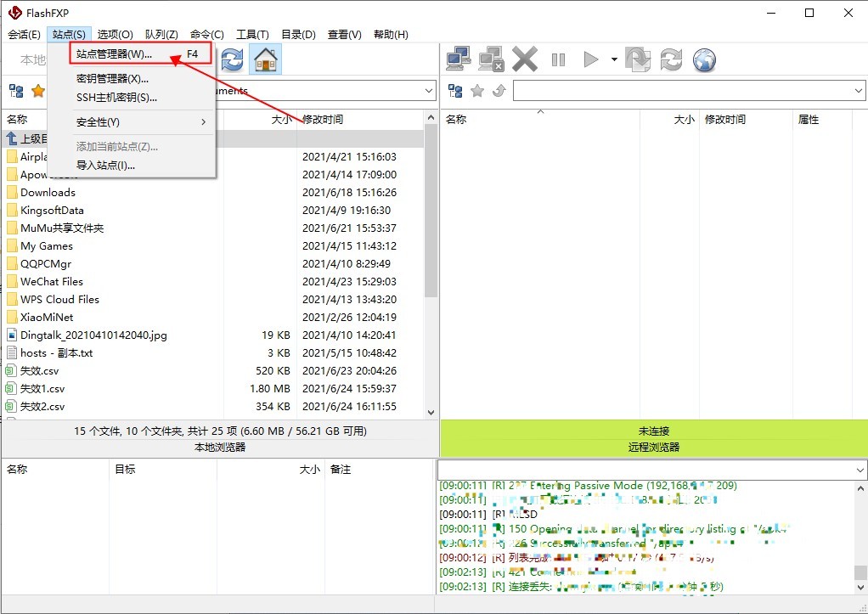868x614 pixels.
Task: Click the quick connect icon on the toolbar
Action: pos(457,59)
